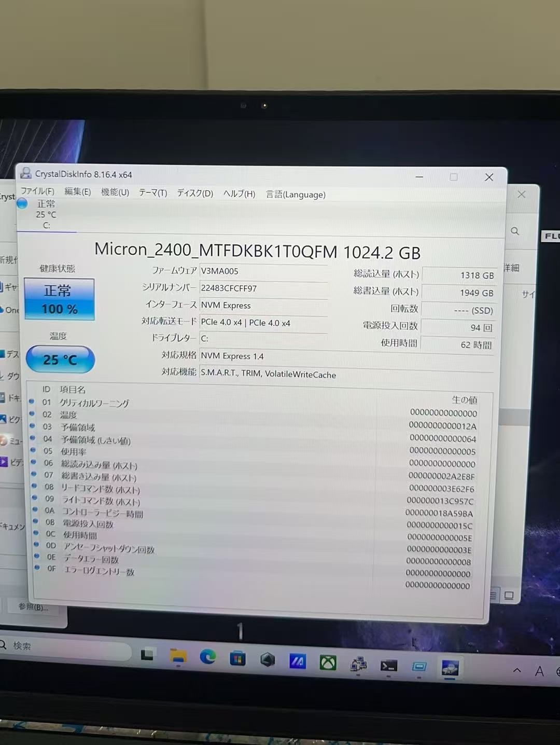Open the 言語(Language) menu

(295, 194)
